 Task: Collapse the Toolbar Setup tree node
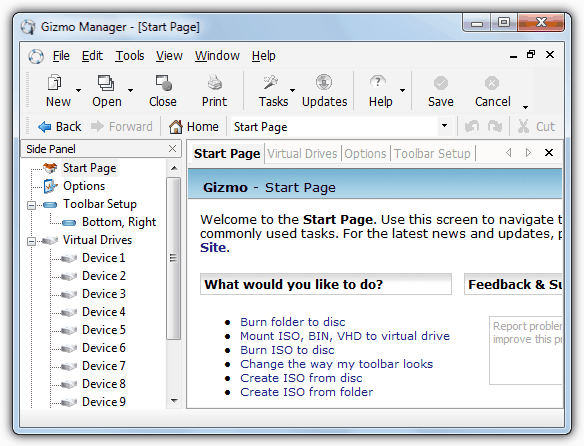click(32, 205)
